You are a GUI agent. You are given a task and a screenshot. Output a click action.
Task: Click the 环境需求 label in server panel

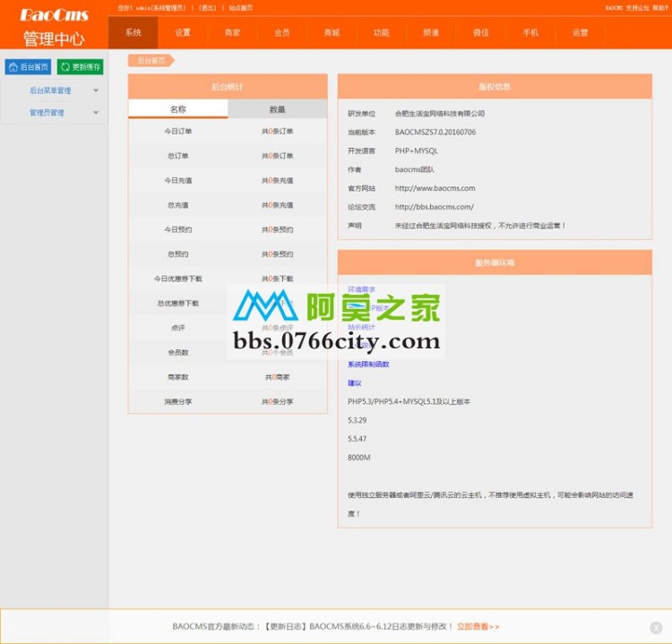point(361,289)
